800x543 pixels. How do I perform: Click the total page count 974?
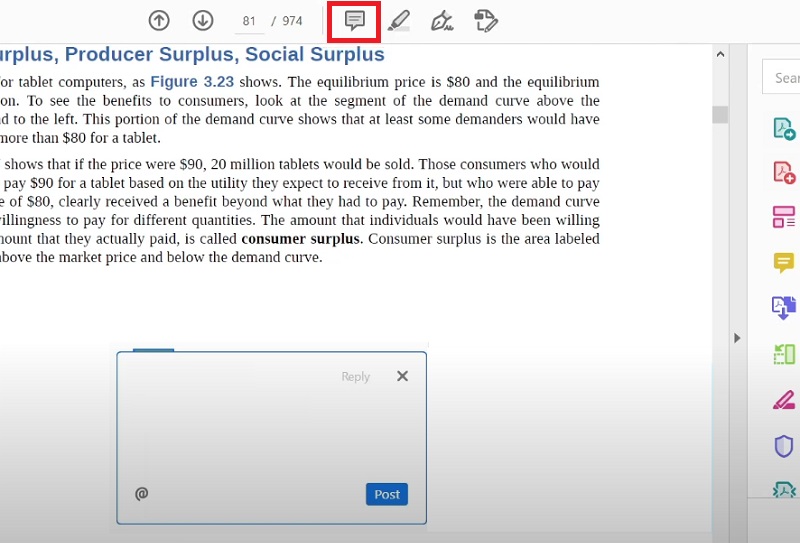click(292, 21)
